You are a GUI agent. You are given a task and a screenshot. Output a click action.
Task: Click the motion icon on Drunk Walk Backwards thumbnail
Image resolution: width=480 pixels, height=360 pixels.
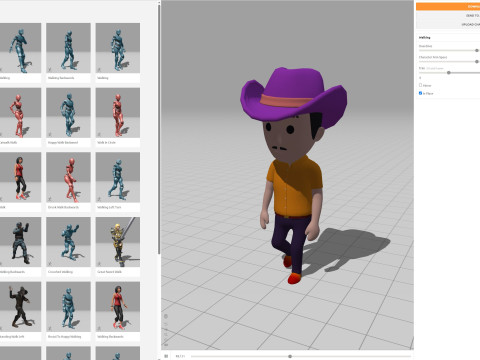50,199
